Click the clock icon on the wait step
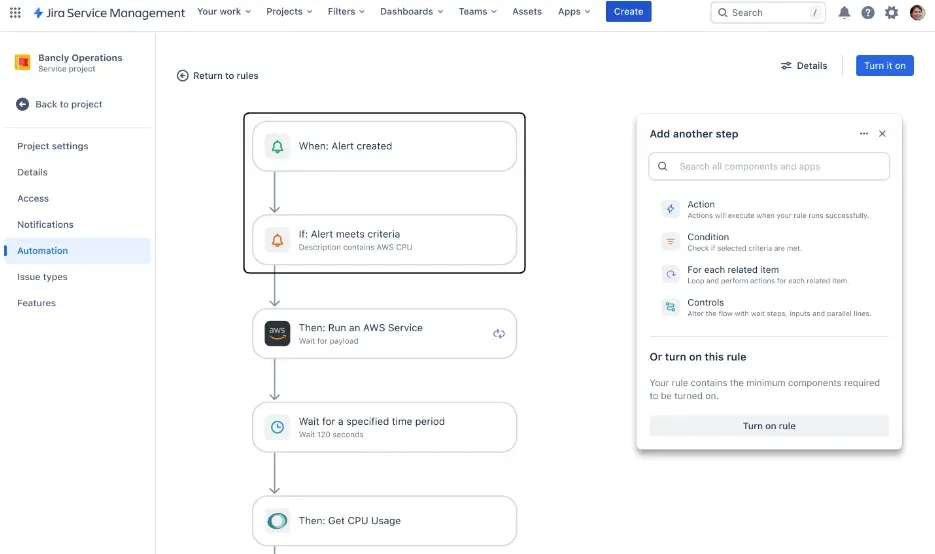Image resolution: width=935 pixels, height=554 pixels. pyautogui.click(x=277, y=427)
